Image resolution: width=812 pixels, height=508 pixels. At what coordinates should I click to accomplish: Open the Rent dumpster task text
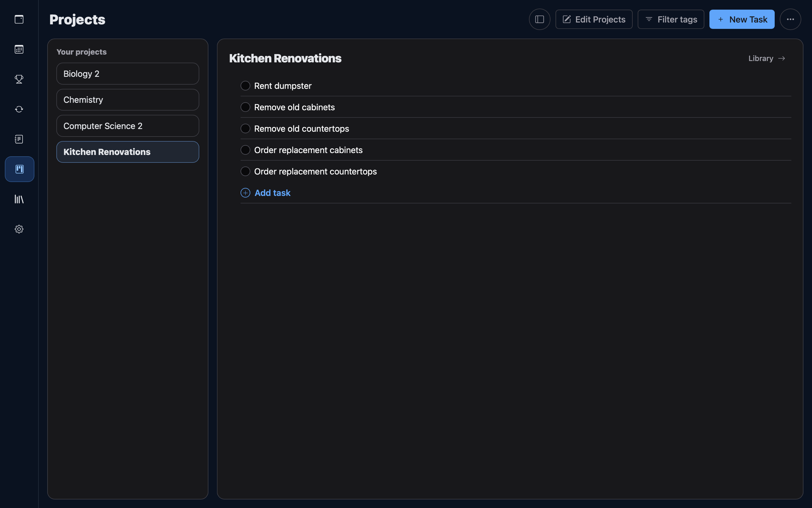283,86
